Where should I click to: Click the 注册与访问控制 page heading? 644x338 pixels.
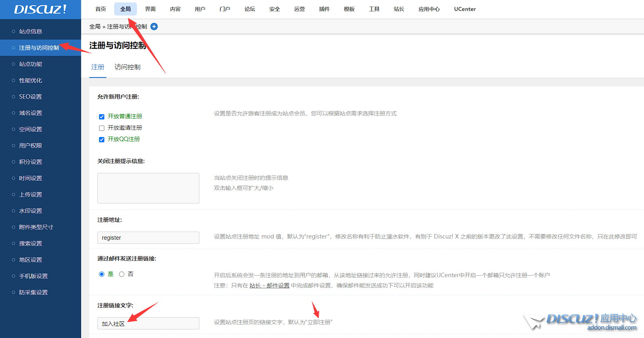[118, 45]
